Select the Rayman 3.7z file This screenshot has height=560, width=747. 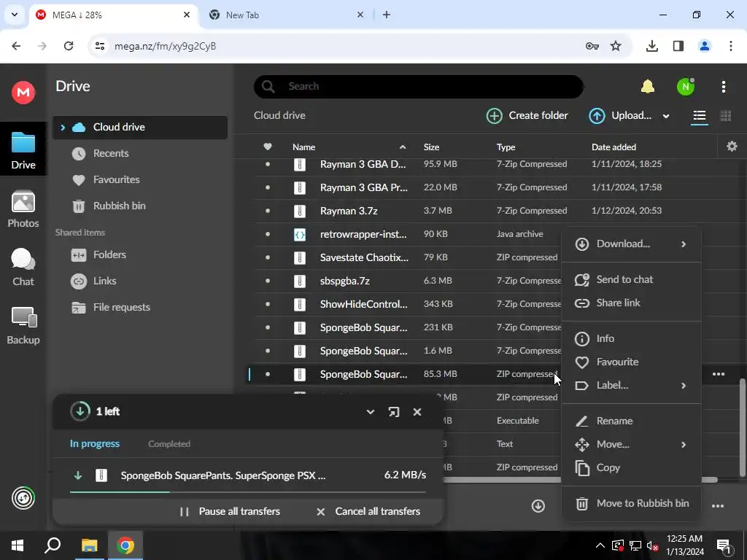(348, 211)
